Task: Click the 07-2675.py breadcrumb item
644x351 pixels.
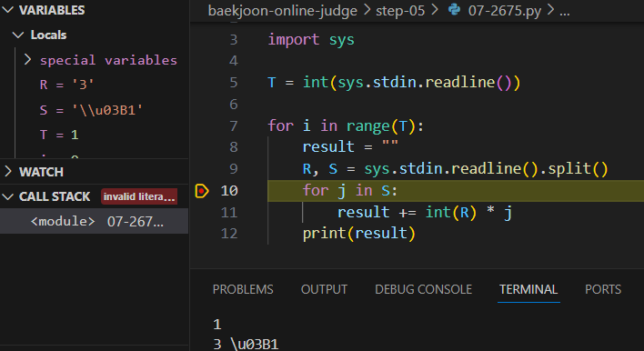Action: (505, 10)
